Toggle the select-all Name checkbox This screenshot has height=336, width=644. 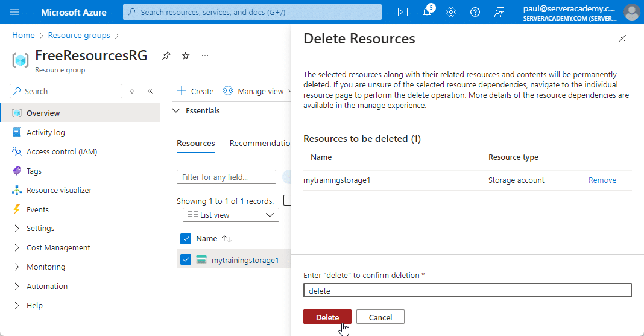(186, 238)
